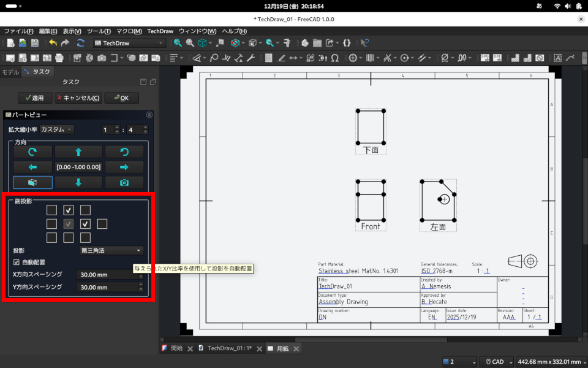Open the TechDraw menu
Viewport: 588px width, 368px height.
160,31
